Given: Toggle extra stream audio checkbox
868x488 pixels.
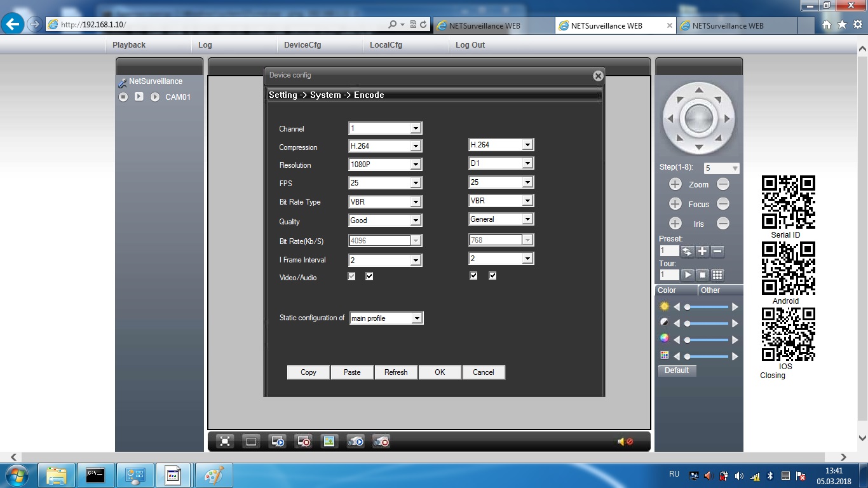Looking at the screenshot, I should coord(492,276).
